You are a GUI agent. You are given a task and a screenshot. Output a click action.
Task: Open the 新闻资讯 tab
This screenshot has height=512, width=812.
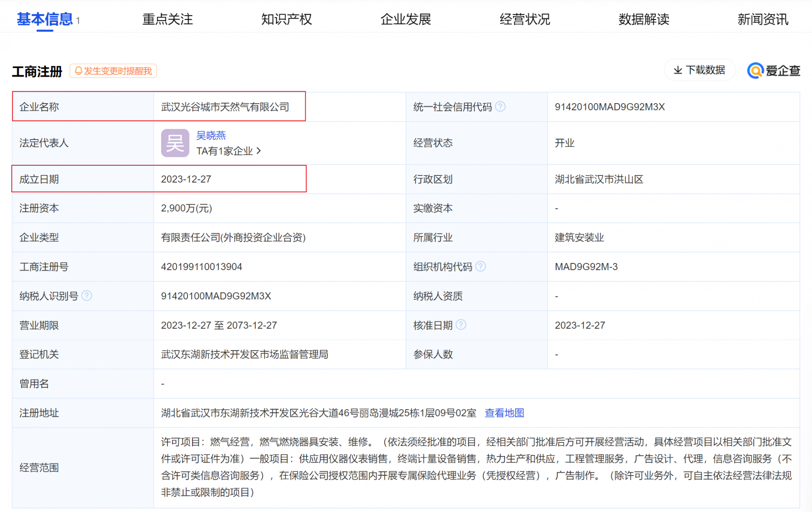tap(763, 19)
